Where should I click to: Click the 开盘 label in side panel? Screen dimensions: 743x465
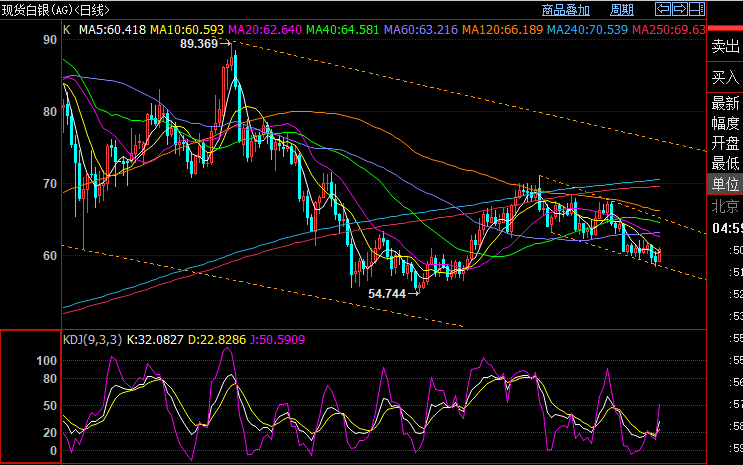pyautogui.click(x=725, y=143)
